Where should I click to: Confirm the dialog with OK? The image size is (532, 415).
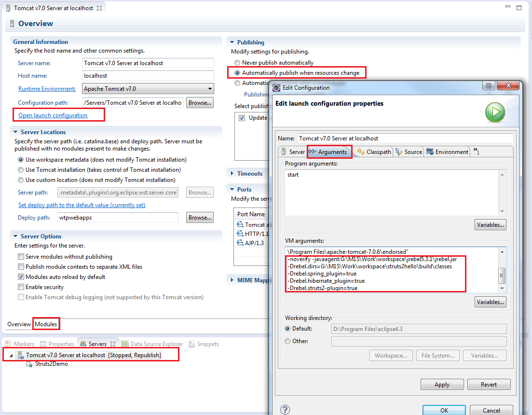(444, 410)
